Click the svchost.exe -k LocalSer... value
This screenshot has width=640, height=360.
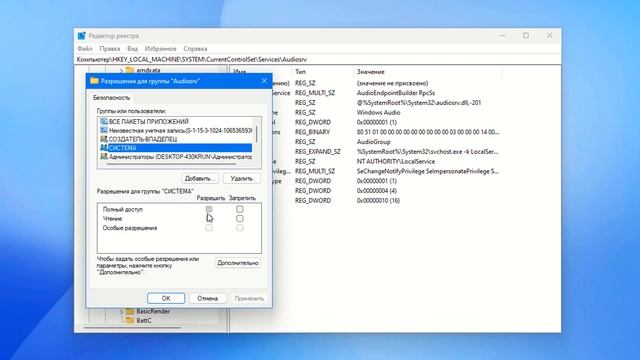pyautogui.click(x=427, y=151)
